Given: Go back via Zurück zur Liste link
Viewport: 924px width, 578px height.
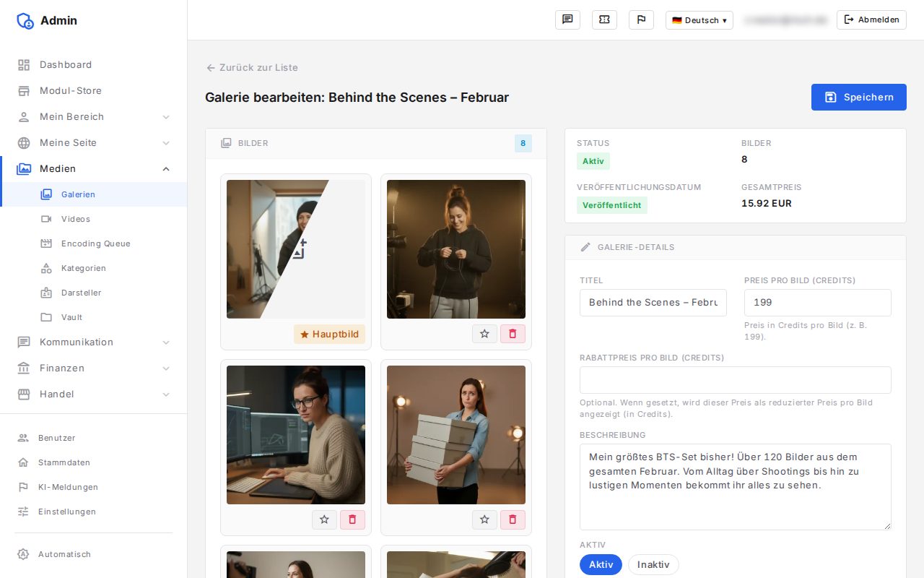Looking at the screenshot, I should point(252,67).
